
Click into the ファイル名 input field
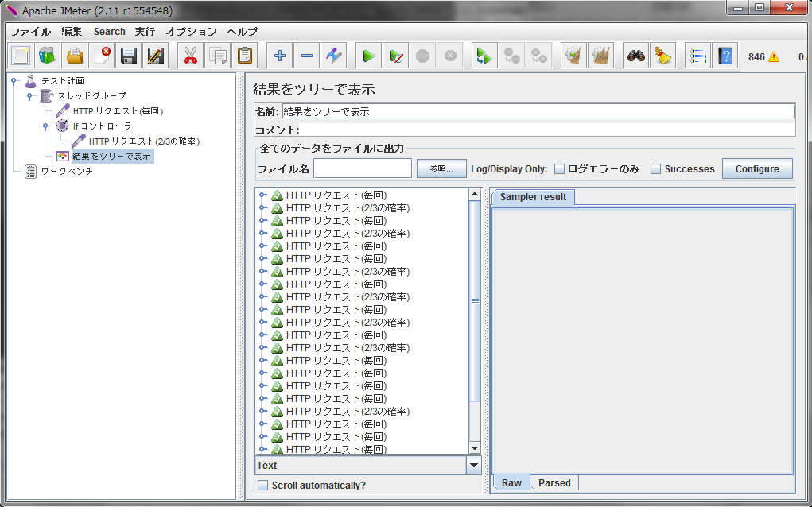[x=363, y=168]
